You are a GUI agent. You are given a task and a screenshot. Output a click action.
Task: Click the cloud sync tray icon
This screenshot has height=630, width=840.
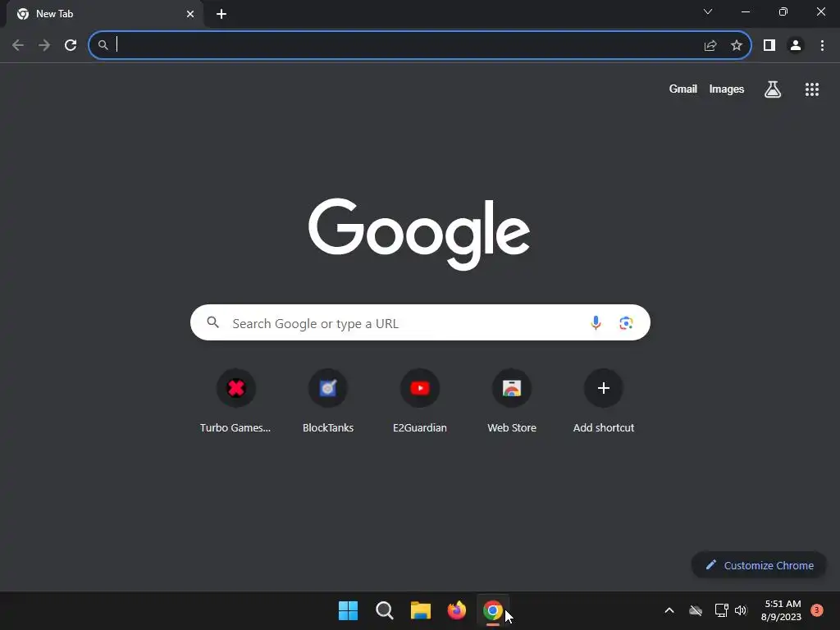[696, 610]
